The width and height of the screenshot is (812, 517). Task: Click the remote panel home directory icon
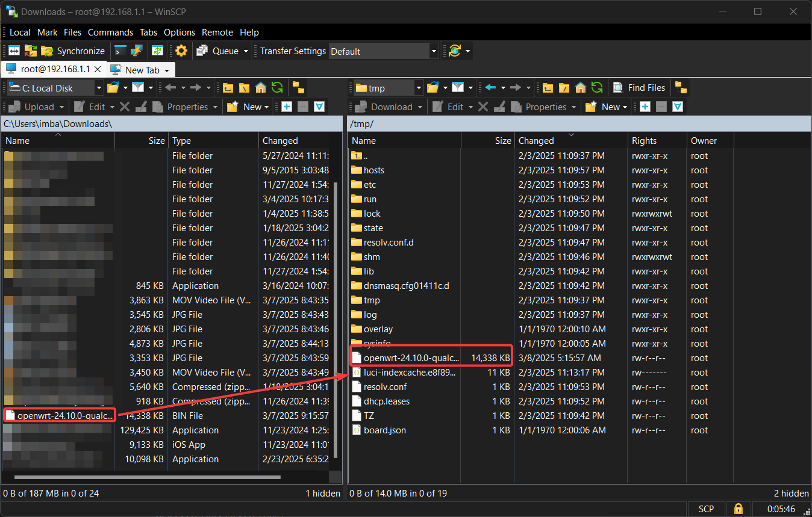580,88
